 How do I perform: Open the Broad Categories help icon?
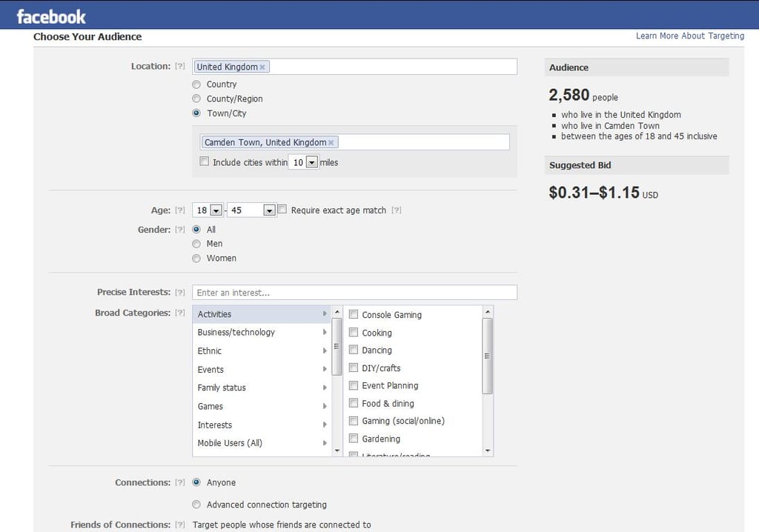180,313
